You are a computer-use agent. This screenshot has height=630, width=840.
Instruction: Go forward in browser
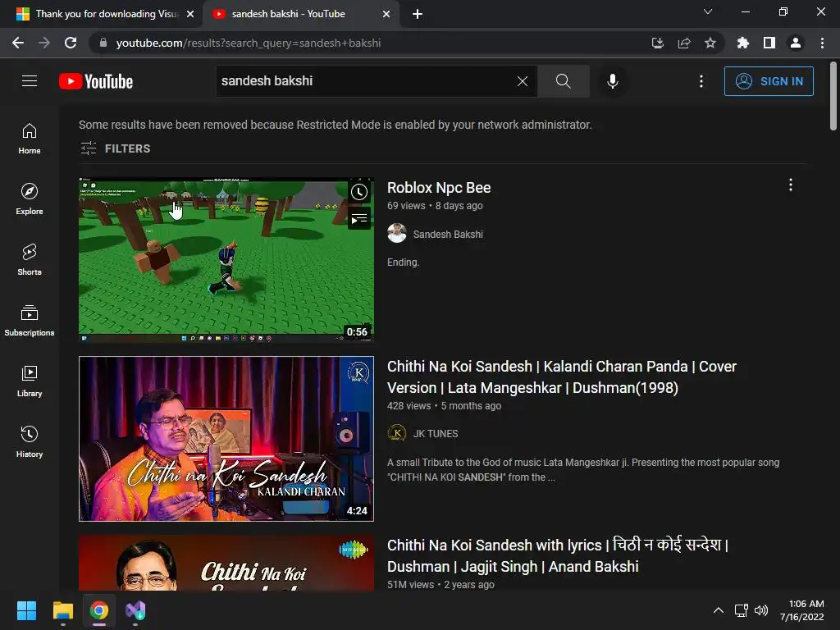tap(44, 43)
